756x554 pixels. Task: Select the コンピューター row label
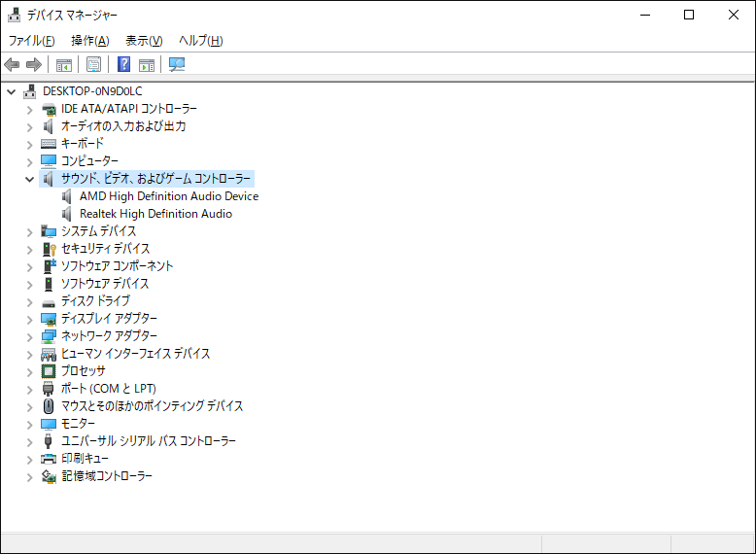(x=89, y=161)
